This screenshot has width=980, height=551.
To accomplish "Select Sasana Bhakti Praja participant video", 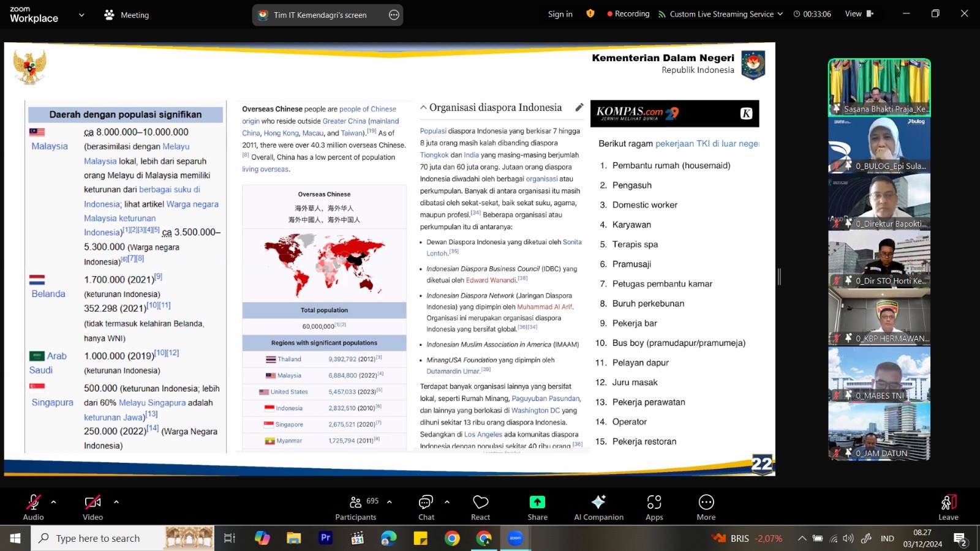I will coord(880,87).
